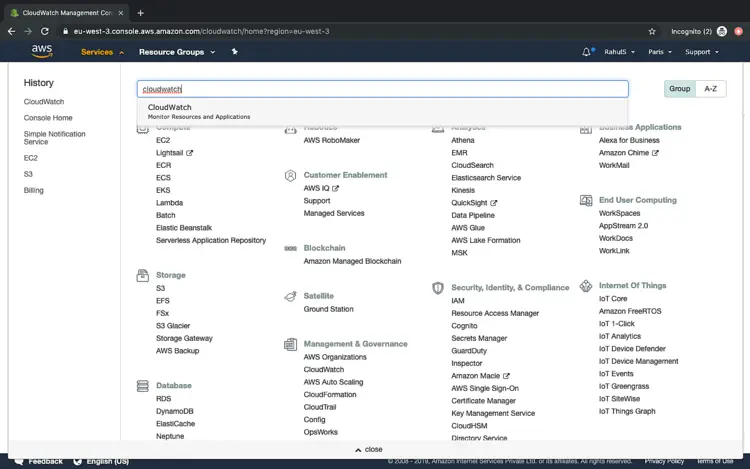Viewport: 750px width, 469px height.
Task: Open Alexa for Business link
Action: (629, 141)
